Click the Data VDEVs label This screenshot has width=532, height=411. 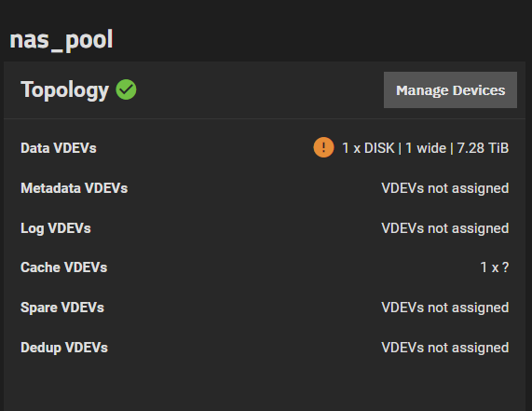(x=59, y=148)
